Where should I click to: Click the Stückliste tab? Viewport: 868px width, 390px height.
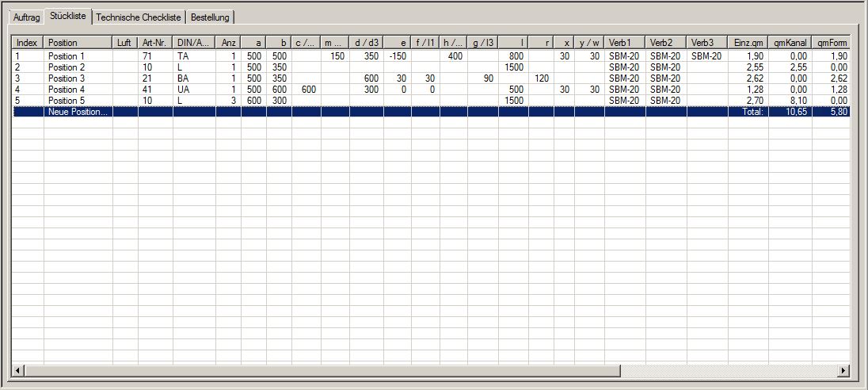(x=67, y=16)
